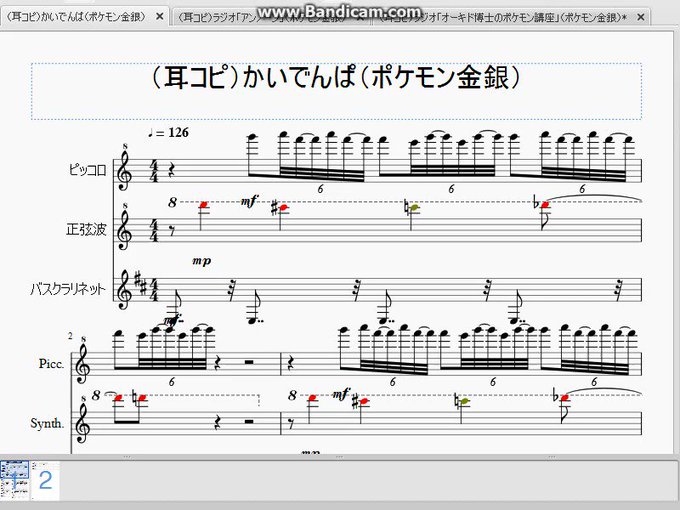Viewport: 680px width, 510px height.
Task: Select the 4/4 time signature on ピッコロ staff
Action: (x=154, y=171)
